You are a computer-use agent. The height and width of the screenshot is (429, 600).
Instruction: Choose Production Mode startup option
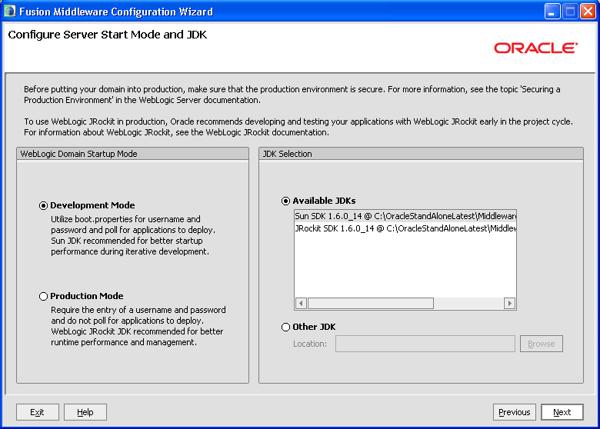click(43, 296)
